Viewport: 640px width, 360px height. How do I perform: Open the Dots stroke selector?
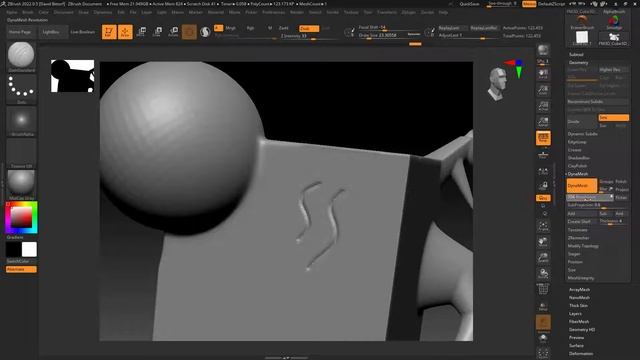[21, 89]
